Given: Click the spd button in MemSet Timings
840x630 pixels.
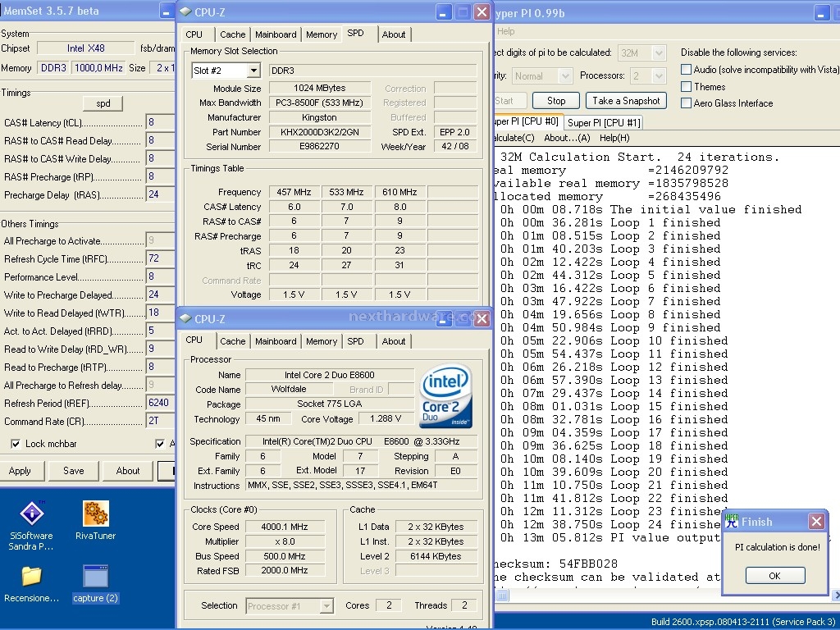Looking at the screenshot, I should (x=103, y=103).
